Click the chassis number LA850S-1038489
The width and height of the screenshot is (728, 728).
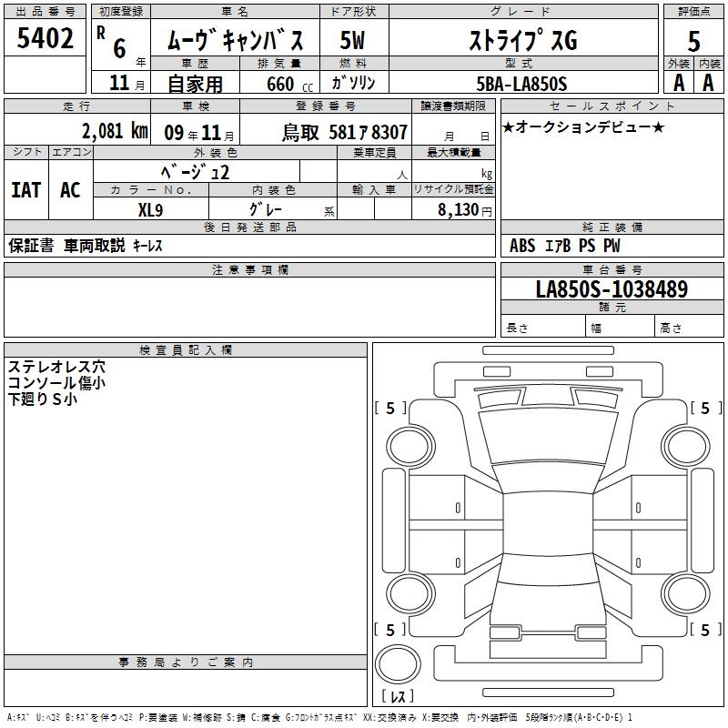click(x=612, y=288)
